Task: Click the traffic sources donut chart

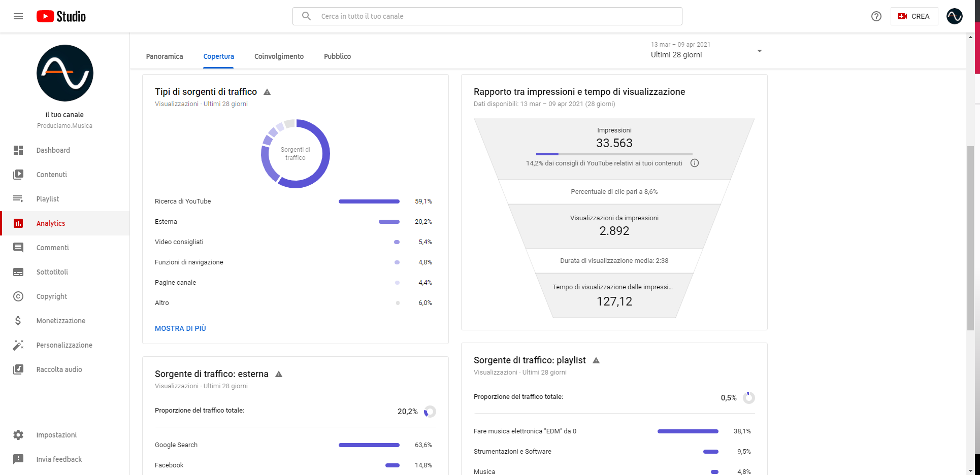Action: [296, 154]
